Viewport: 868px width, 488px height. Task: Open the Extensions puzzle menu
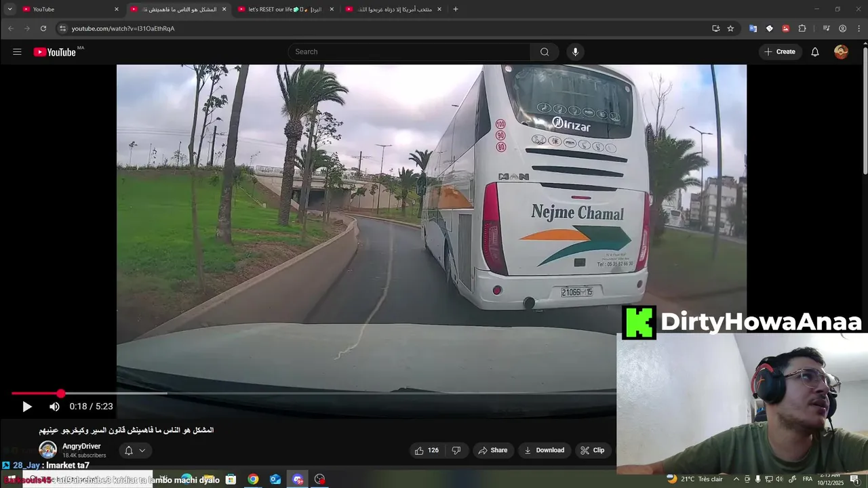click(x=802, y=28)
